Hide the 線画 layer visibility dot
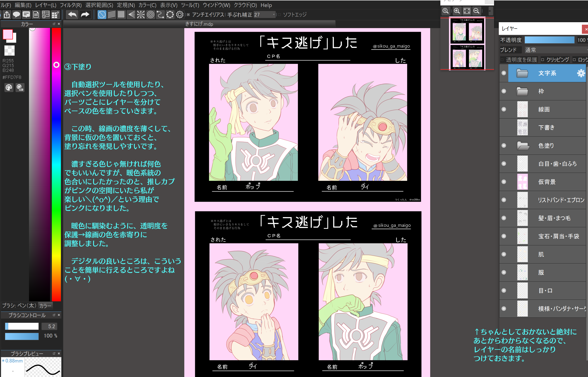This screenshot has height=377, width=588. pyautogui.click(x=504, y=109)
